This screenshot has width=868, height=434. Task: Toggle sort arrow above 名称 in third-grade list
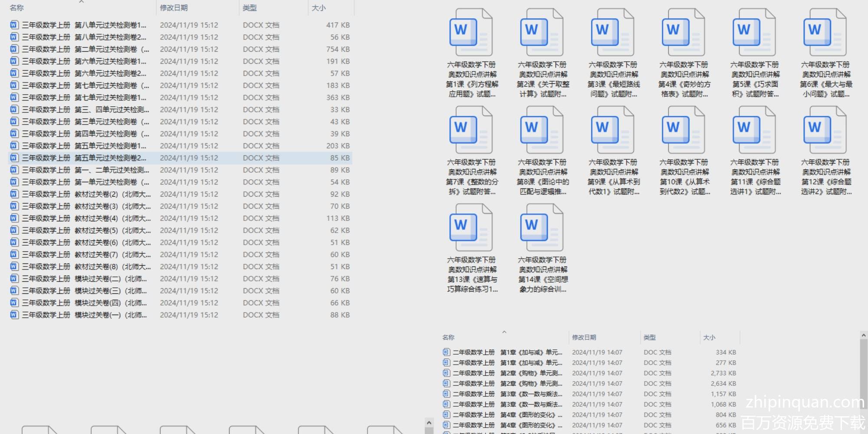tap(81, 2)
